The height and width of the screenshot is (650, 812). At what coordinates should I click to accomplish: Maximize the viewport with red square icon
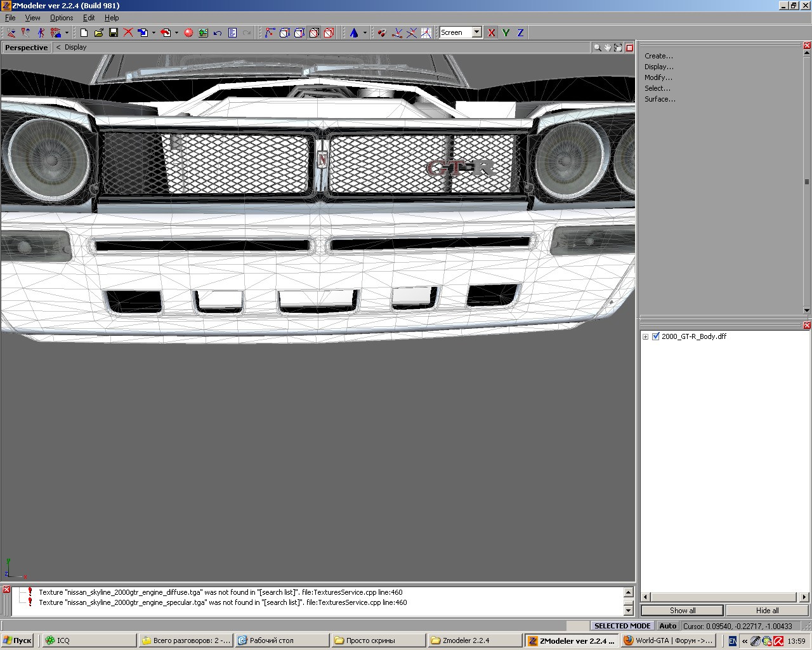(x=629, y=48)
